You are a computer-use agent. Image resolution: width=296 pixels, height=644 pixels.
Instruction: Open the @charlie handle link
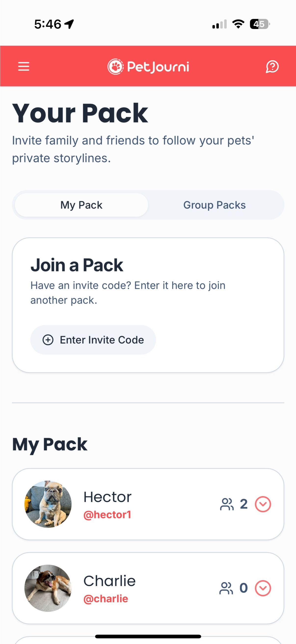(x=106, y=599)
